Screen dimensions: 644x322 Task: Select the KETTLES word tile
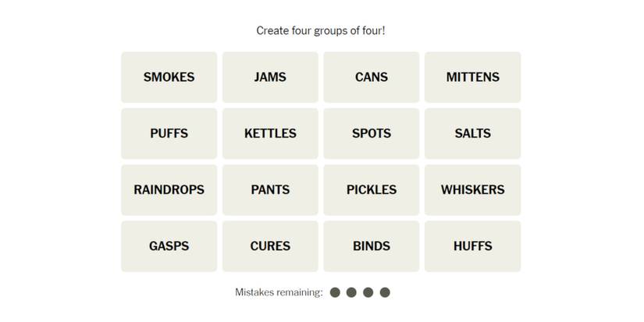(270, 133)
